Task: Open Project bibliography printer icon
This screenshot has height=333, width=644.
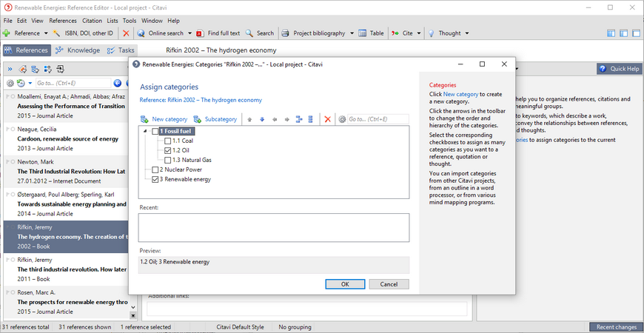Action: pyautogui.click(x=286, y=33)
